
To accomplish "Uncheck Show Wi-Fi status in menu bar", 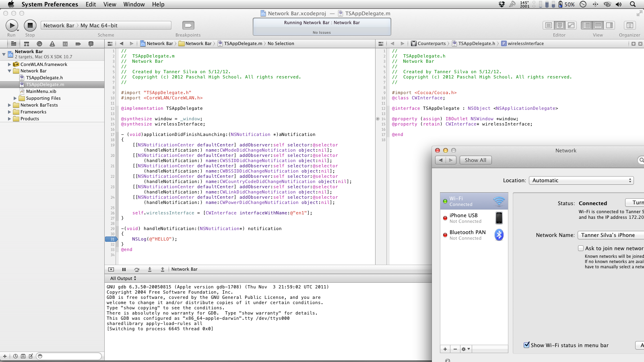I will pos(526,345).
